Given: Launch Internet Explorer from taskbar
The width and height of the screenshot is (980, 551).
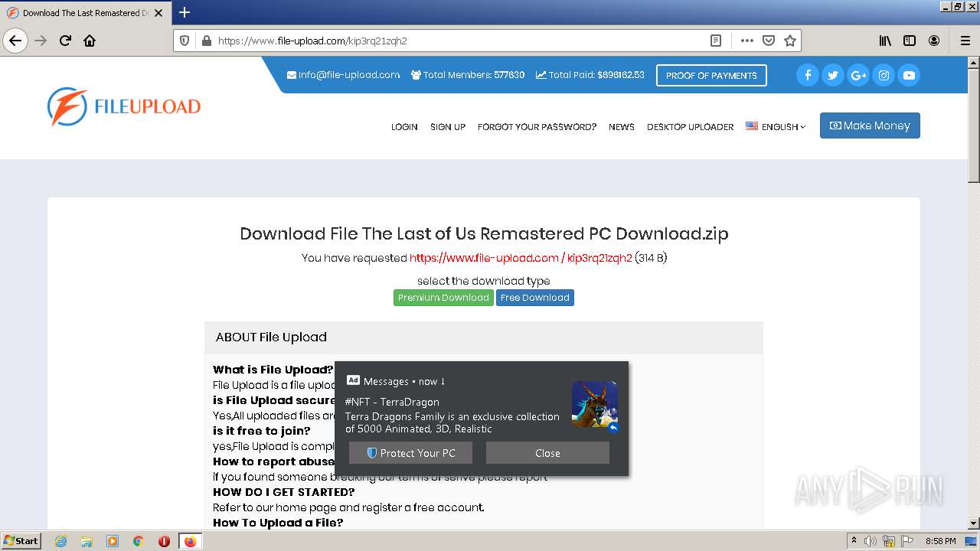Looking at the screenshot, I should (x=60, y=541).
